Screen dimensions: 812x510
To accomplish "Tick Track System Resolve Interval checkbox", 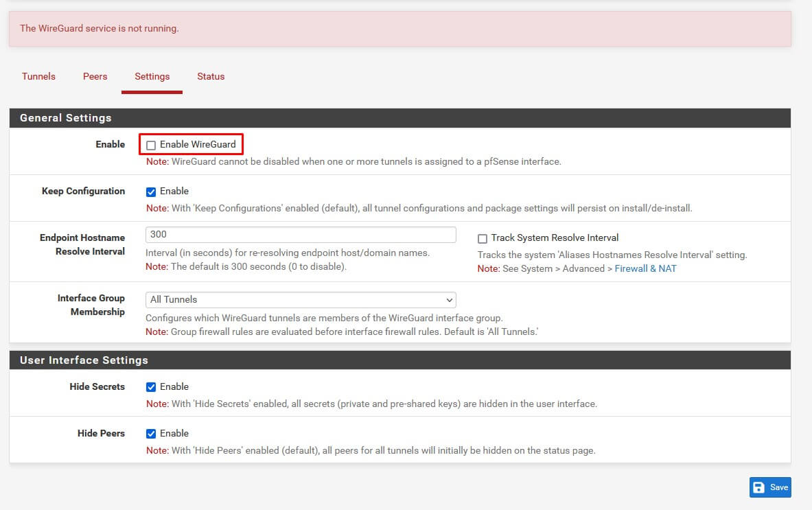I will coord(482,238).
